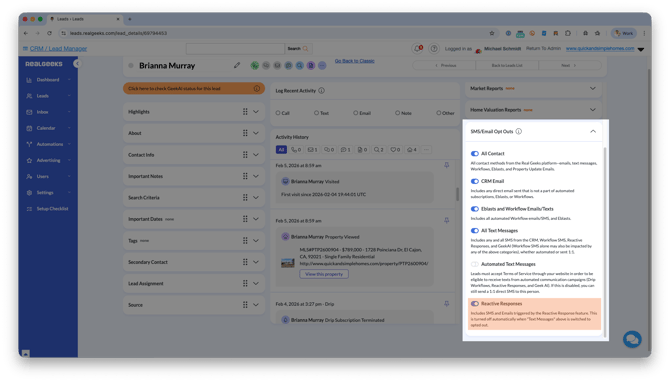The image size is (670, 382).
Task: Click the Back to Leads List button
Action: pyautogui.click(x=507, y=65)
